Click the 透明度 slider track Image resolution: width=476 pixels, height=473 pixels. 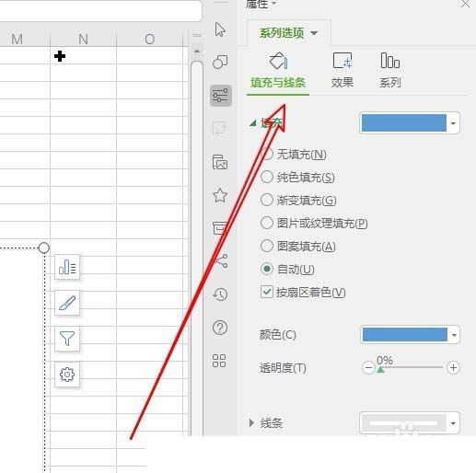tap(411, 367)
